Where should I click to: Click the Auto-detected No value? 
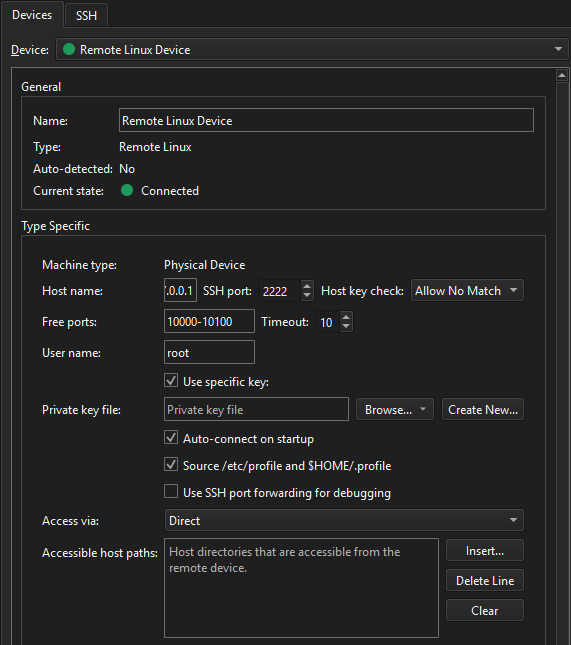(x=127, y=169)
